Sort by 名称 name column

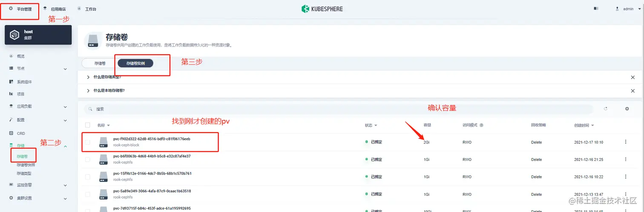coord(103,125)
